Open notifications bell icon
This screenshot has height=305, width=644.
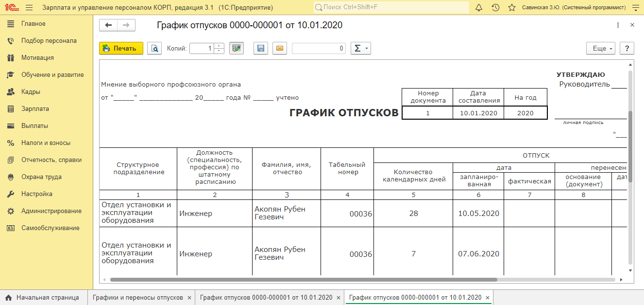pos(479,8)
